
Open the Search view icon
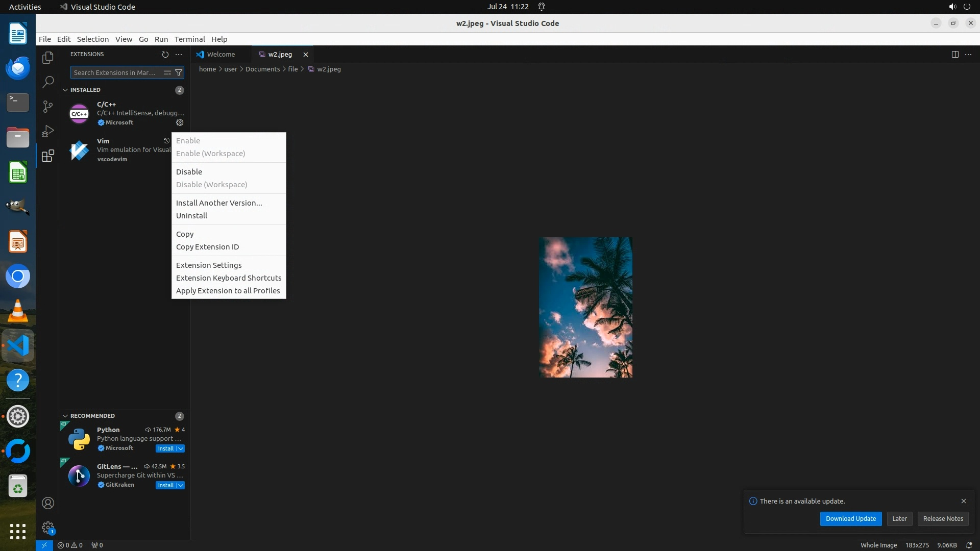click(48, 82)
